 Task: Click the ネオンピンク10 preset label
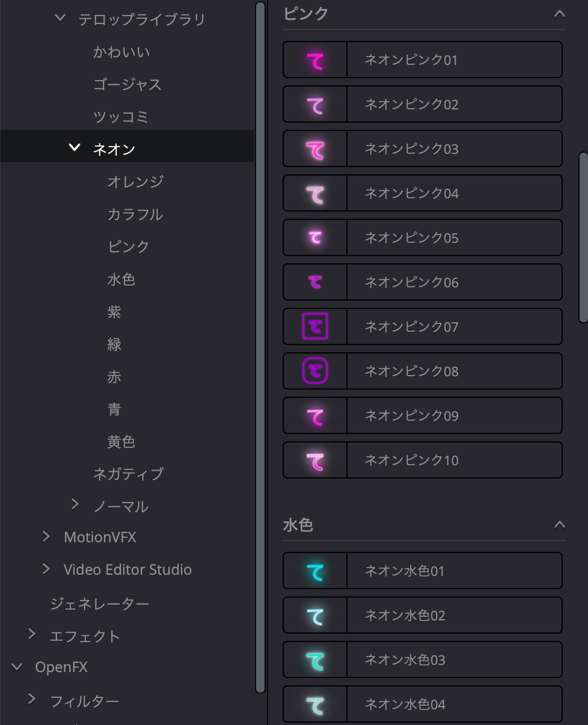[412, 460]
